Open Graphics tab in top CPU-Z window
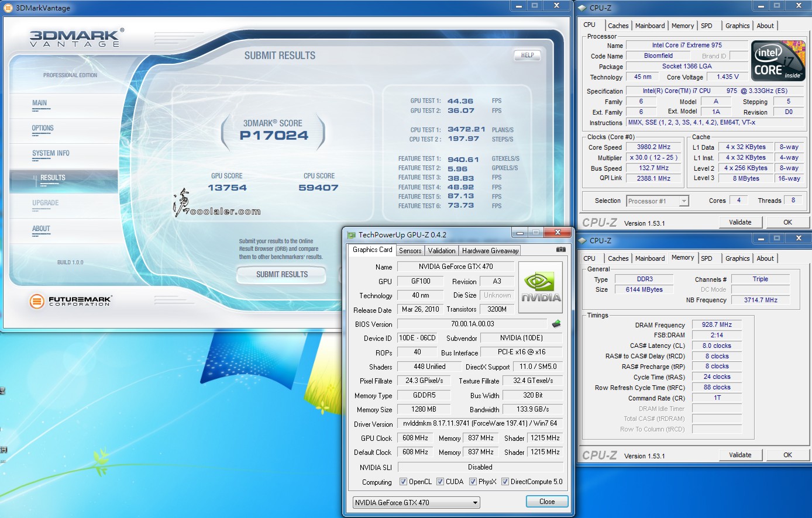The height and width of the screenshot is (518, 812). click(x=737, y=26)
